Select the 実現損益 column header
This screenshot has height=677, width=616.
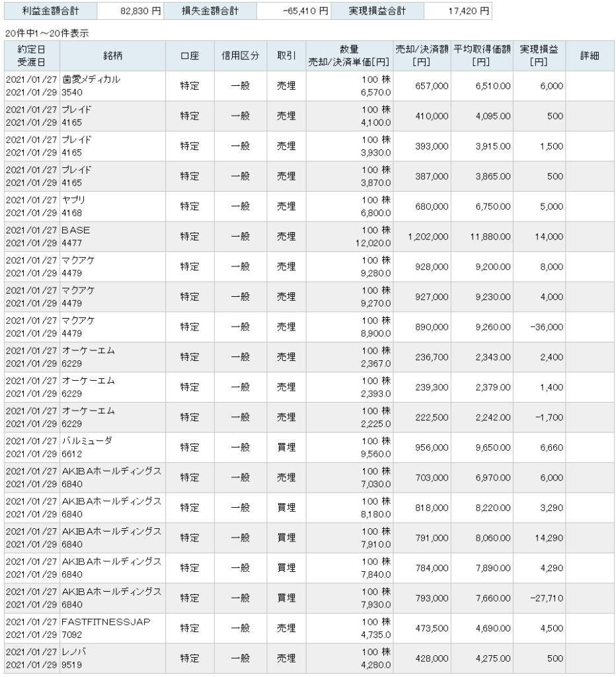click(539, 56)
